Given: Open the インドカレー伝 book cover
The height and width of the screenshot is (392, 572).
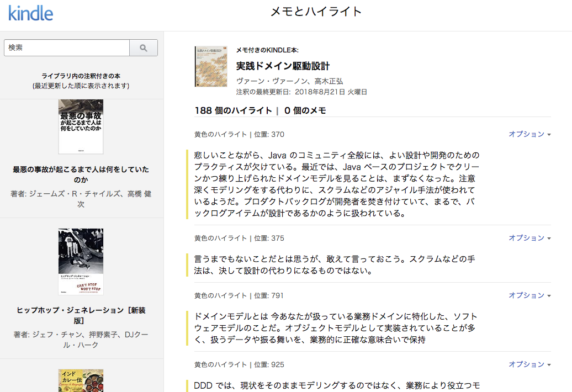Looking at the screenshot, I should [x=81, y=381].
